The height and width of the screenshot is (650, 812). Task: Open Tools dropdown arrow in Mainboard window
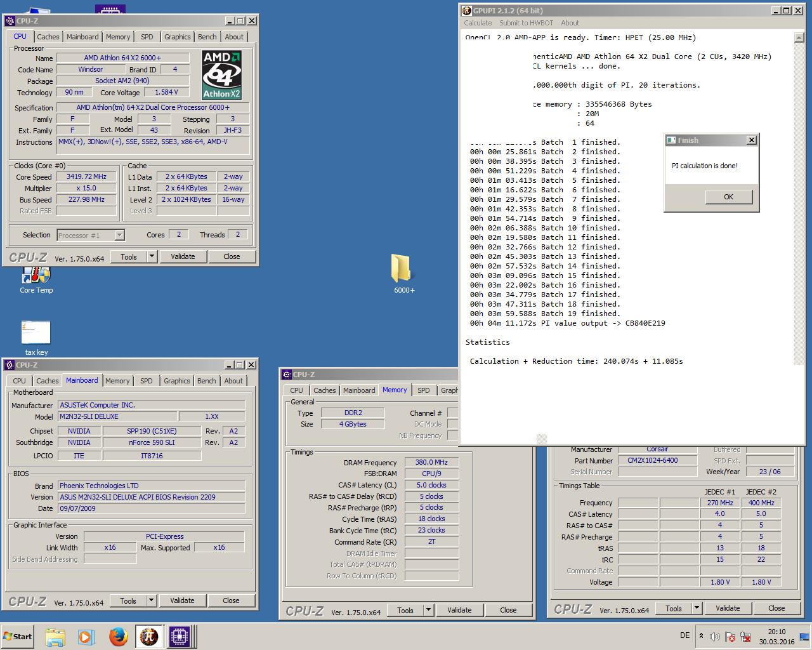[151, 600]
